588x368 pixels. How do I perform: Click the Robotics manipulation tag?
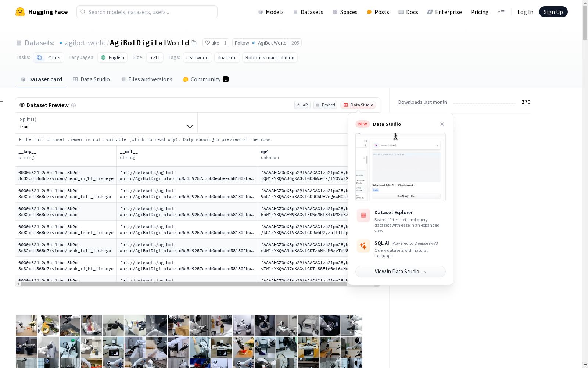click(x=270, y=57)
